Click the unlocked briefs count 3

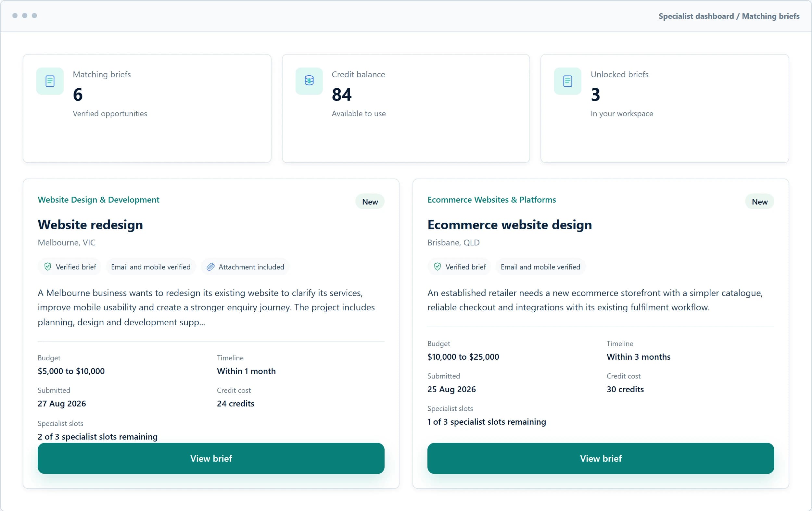pyautogui.click(x=595, y=94)
